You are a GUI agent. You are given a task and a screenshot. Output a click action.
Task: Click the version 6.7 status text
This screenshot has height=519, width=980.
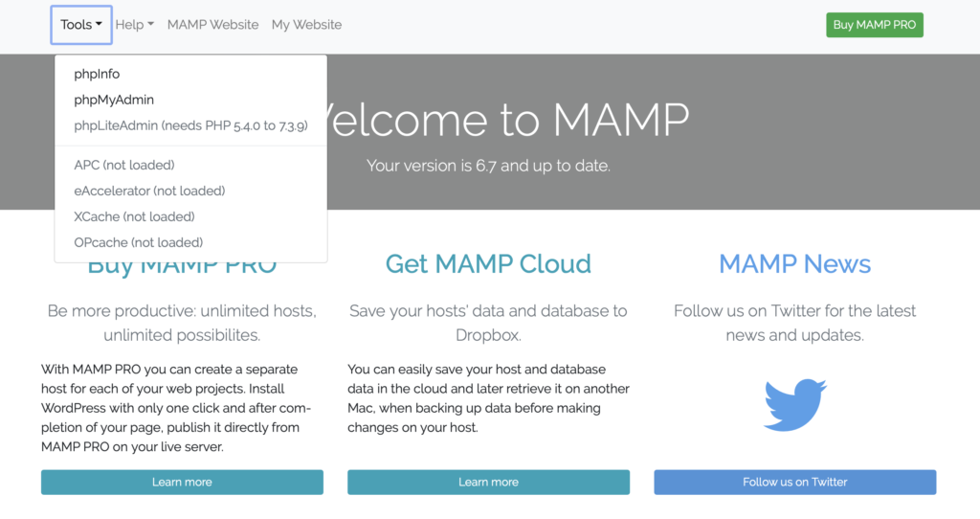[488, 166]
